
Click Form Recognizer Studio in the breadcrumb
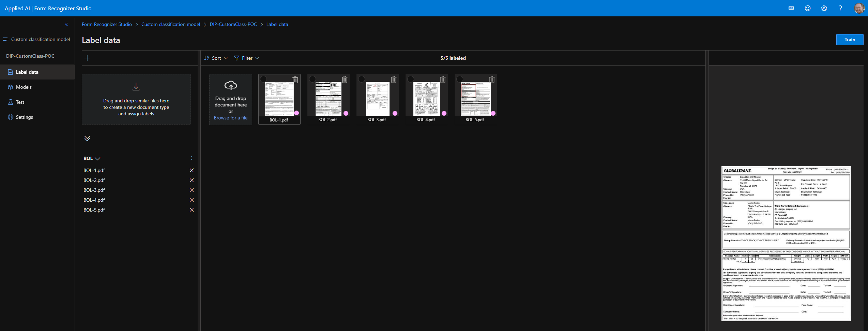click(x=107, y=24)
